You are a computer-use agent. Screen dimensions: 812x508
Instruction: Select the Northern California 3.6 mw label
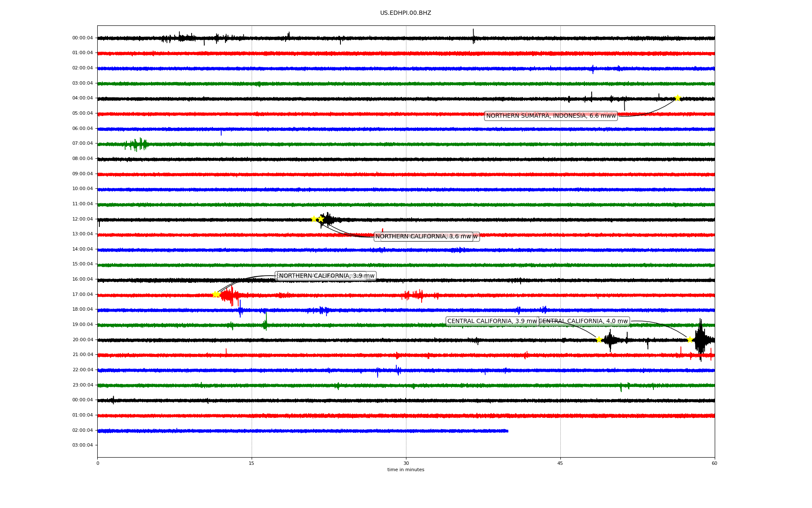click(423, 237)
